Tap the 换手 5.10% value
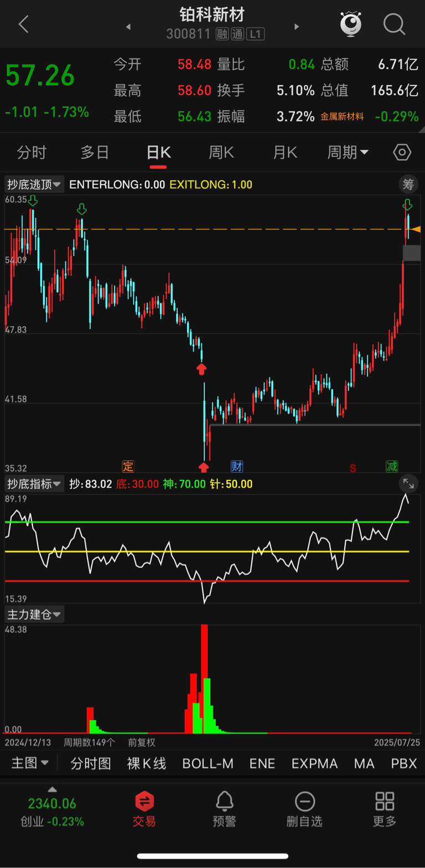 pyautogui.click(x=296, y=90)
